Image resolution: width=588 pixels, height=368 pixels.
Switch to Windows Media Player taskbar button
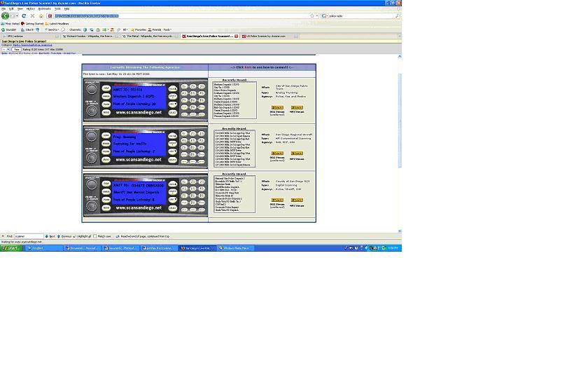[236, 248]
